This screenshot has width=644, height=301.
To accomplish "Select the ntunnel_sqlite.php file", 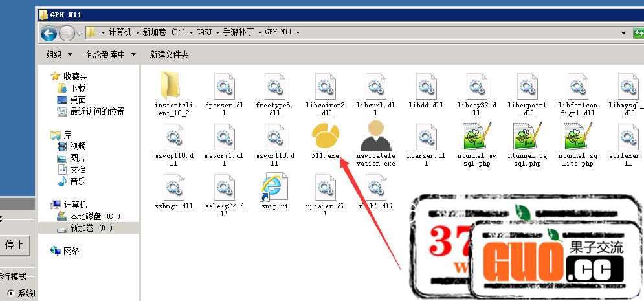I will click(x=577, y=137).
